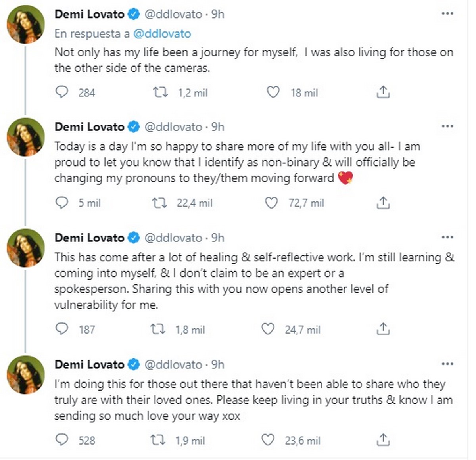Open three-dot menu on non-binary tweet
Image resolution: width=476 pixels, height=460 pixels.
(447, 126)
